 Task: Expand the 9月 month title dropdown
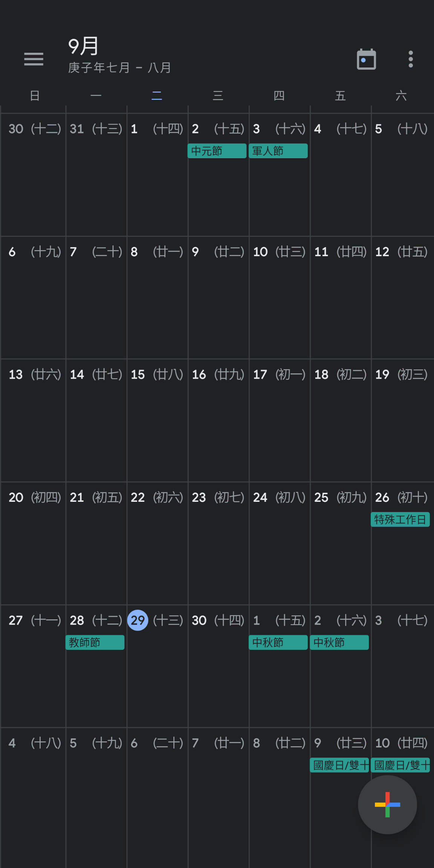[x=84, y=47]
